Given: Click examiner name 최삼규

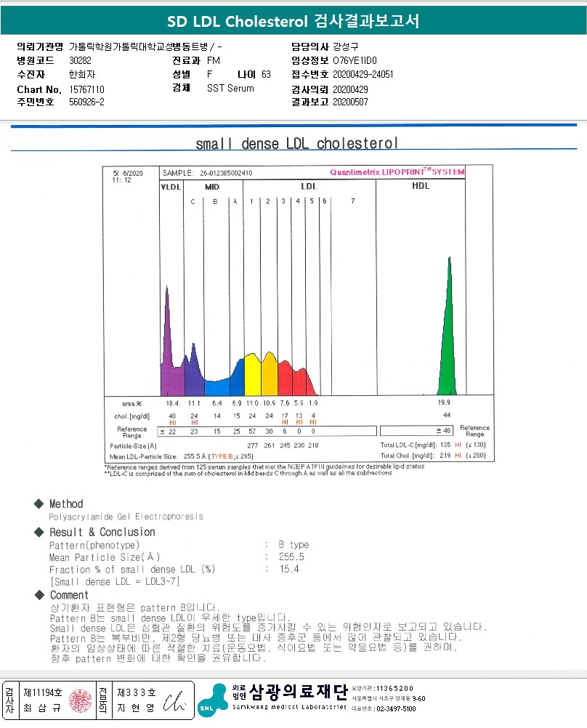Looking at the screenshot, I should (x=42, y=708).
